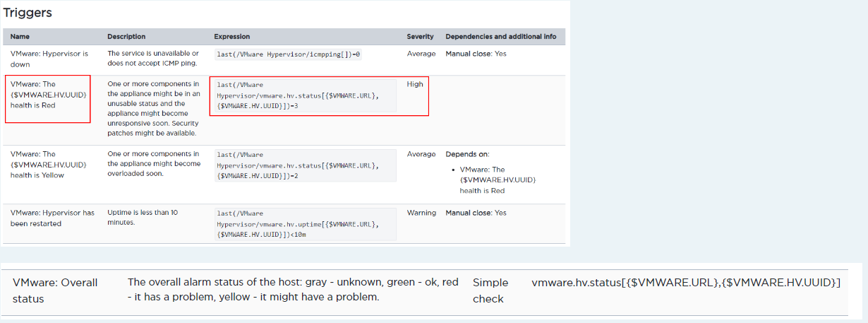Click the Warning severity cell

coord(421,213)
